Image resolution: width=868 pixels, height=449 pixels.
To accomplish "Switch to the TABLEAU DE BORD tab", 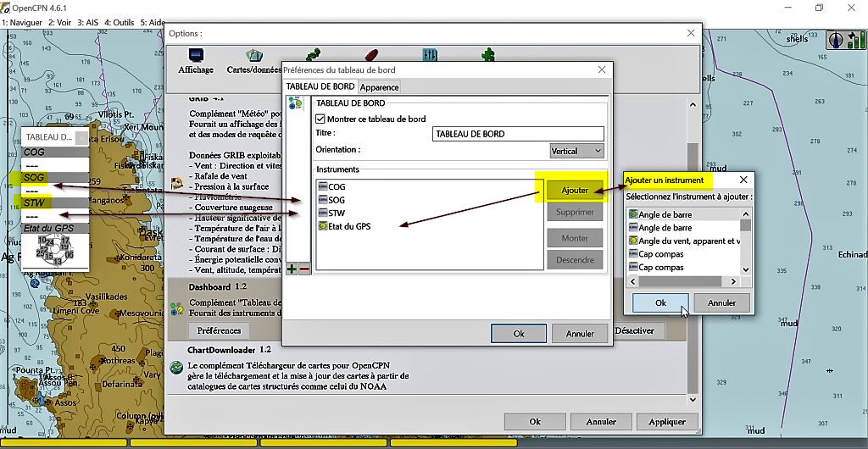I will point(320,86).
